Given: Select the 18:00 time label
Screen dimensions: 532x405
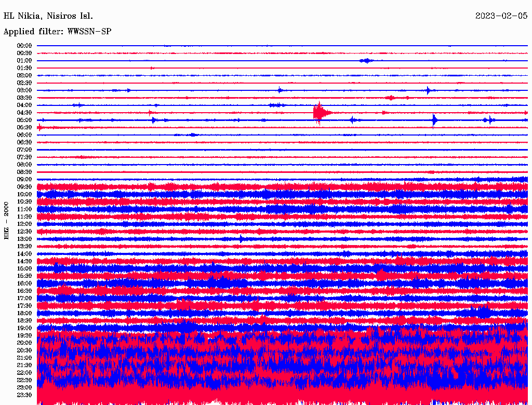Looking at the screenshot, I should [24, 313].
